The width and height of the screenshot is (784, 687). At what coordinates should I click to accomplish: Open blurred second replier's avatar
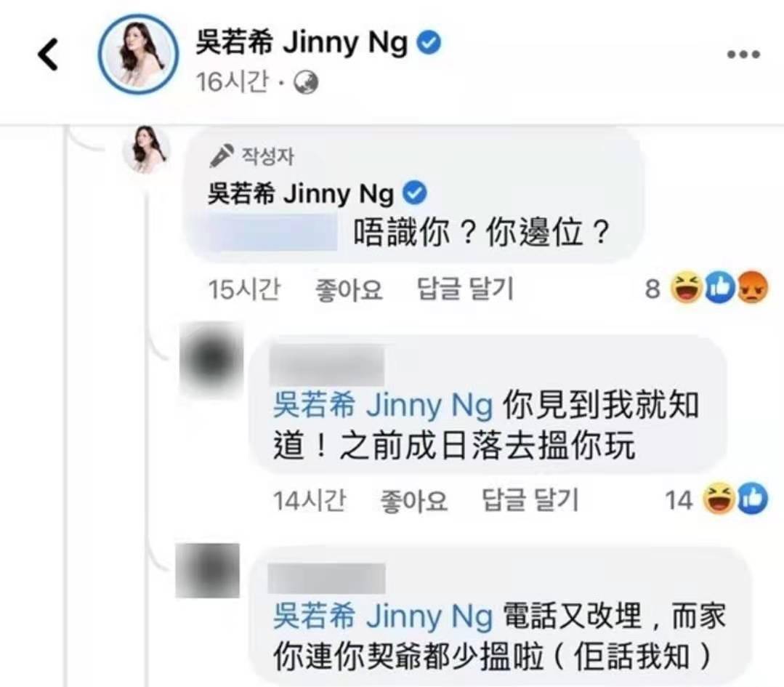coord(208,571)
